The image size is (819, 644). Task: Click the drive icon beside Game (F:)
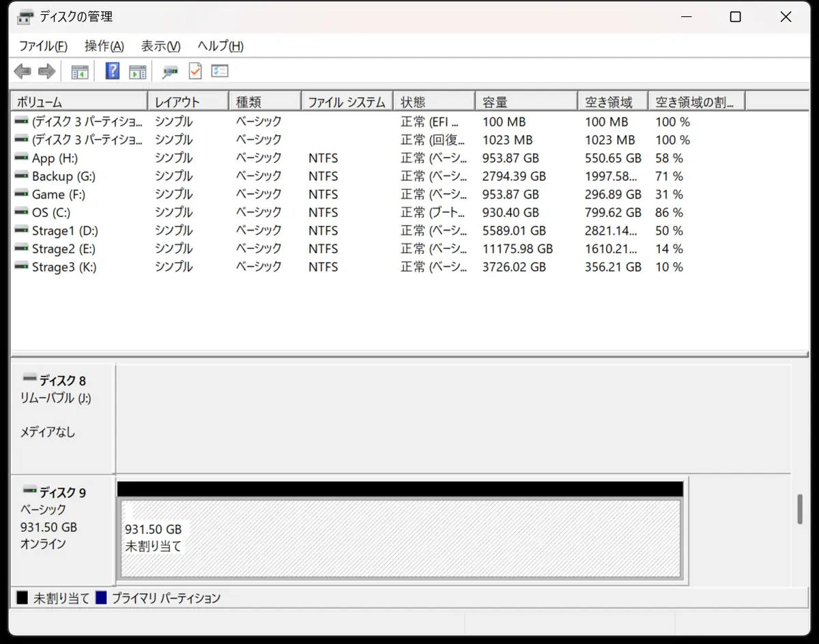[21, 194]
